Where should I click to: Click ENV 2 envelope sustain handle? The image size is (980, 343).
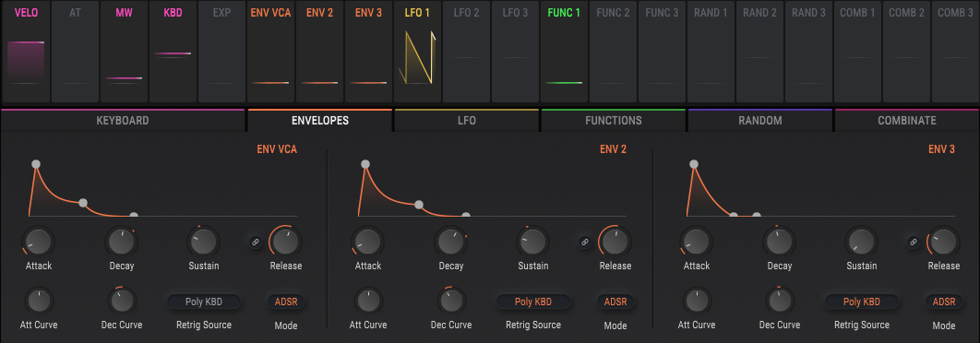[419, 204]
